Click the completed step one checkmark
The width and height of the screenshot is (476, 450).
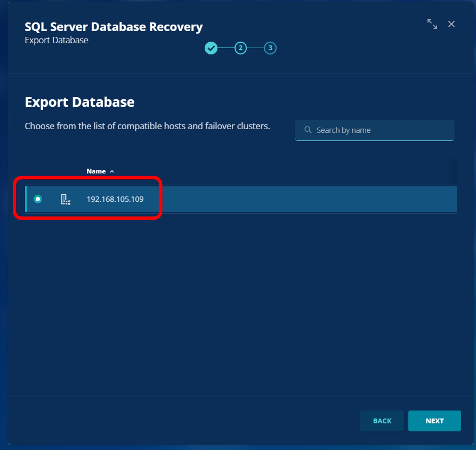pyautogui.click(x=211, y=48)
